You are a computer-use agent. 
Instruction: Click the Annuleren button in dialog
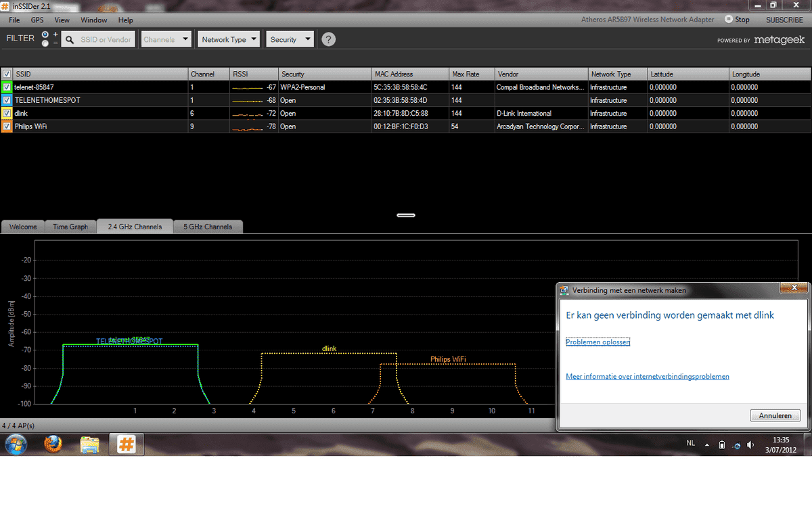pos(775,415)
